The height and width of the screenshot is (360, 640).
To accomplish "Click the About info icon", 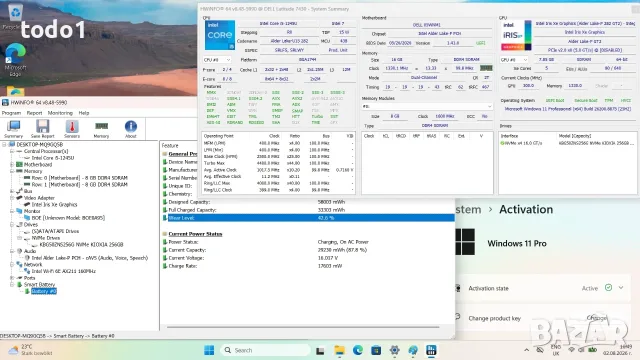I will (x=131, y=129).
